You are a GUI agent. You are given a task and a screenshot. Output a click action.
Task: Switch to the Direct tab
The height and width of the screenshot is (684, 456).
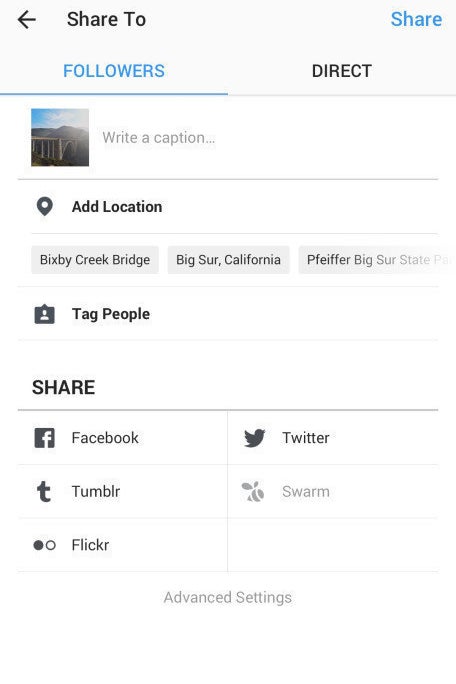[342, 71]
